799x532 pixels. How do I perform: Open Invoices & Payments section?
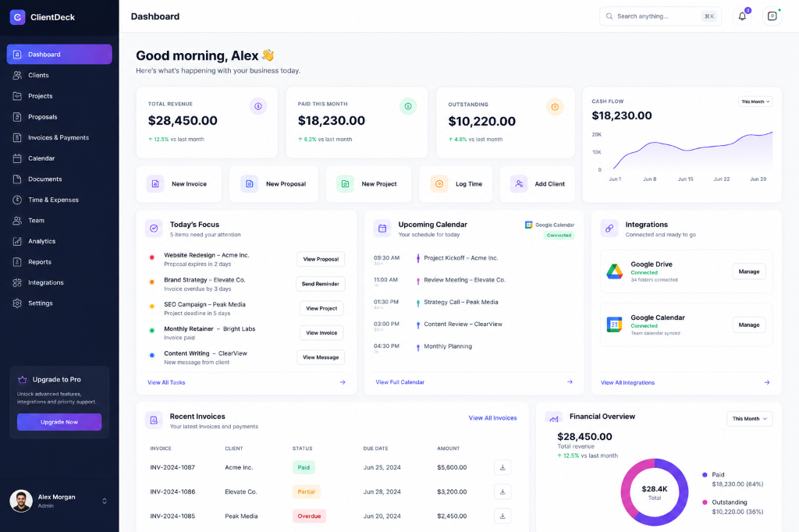pos(59,137)
